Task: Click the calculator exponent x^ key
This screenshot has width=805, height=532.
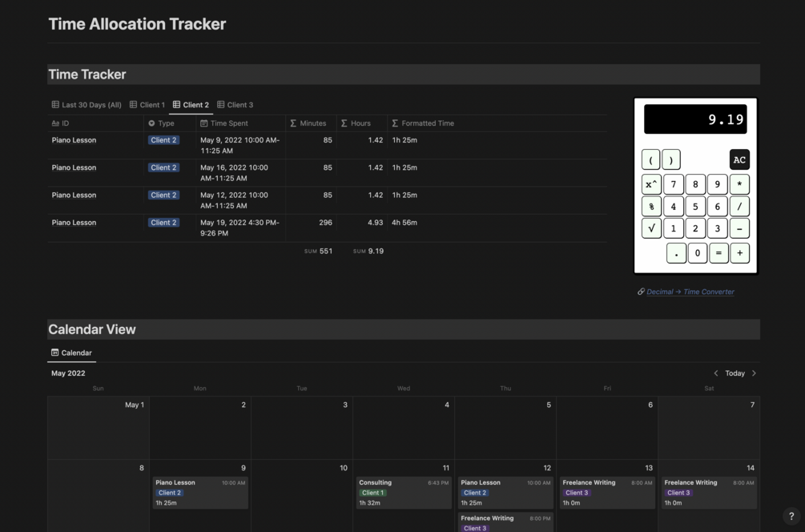Action: coord(651,184)
